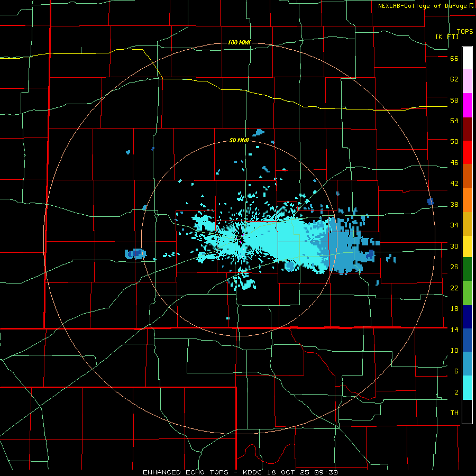Click the light pink 62 kft swatch
The width and height of the screenshot is (476, 476).
(x=467, y=81)
